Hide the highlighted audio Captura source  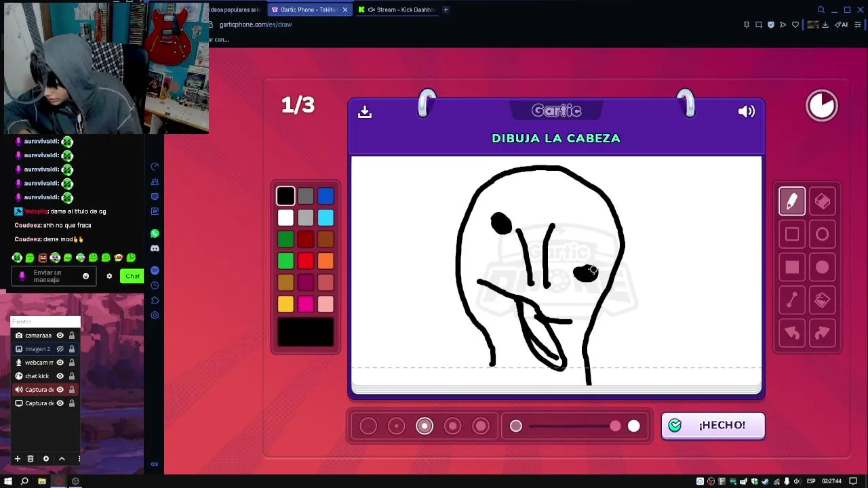pyautogui.click(x=60, y=390)
